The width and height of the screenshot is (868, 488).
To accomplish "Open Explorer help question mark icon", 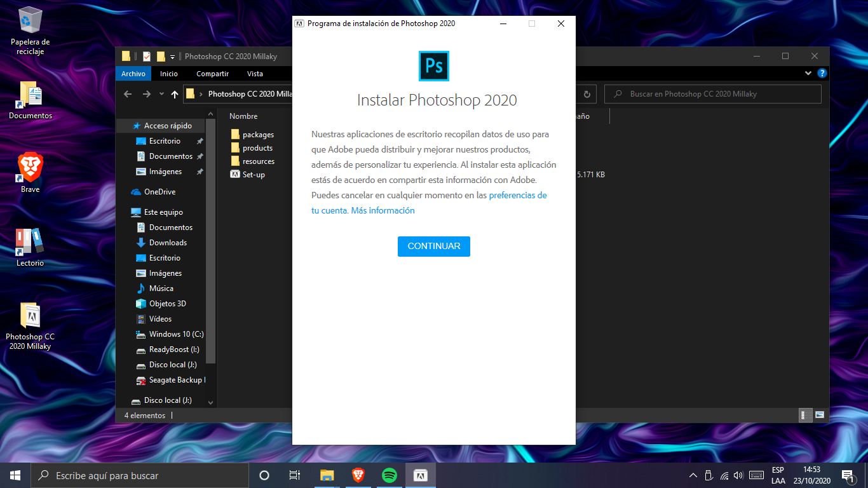I will pos(822,74).
